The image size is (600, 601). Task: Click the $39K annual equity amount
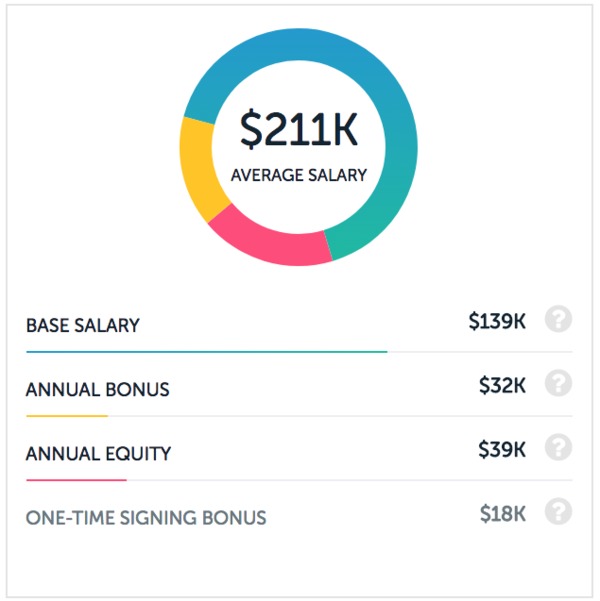(x=502, y=449)
